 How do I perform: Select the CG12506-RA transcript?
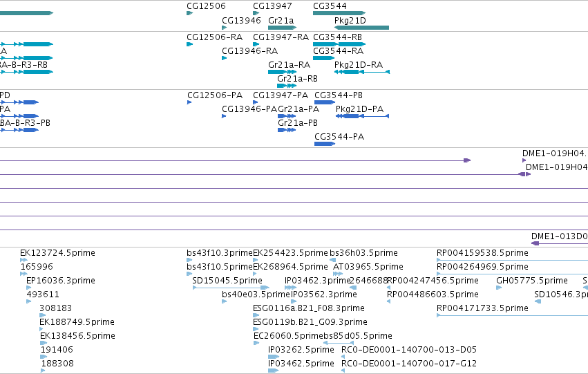click(x=214, y=37)
